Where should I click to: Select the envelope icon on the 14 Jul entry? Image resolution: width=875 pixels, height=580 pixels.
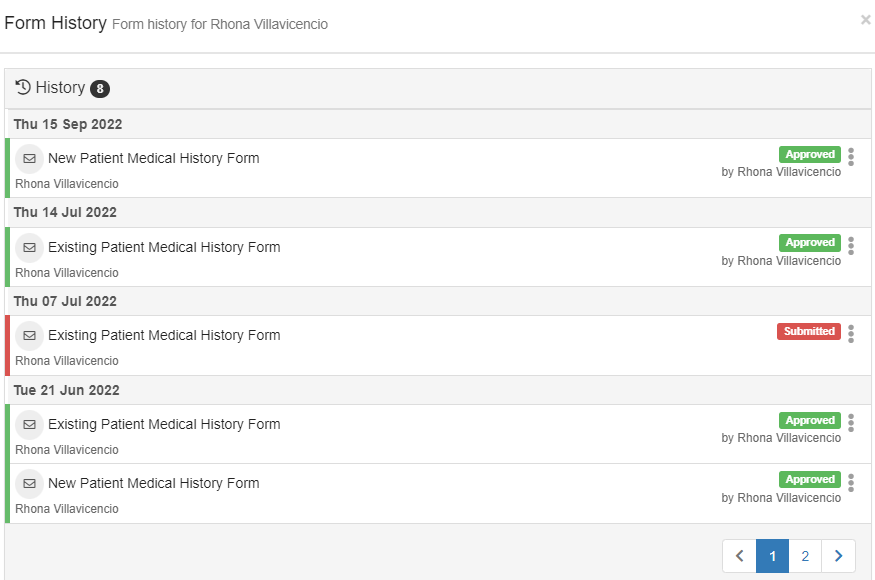29,247
